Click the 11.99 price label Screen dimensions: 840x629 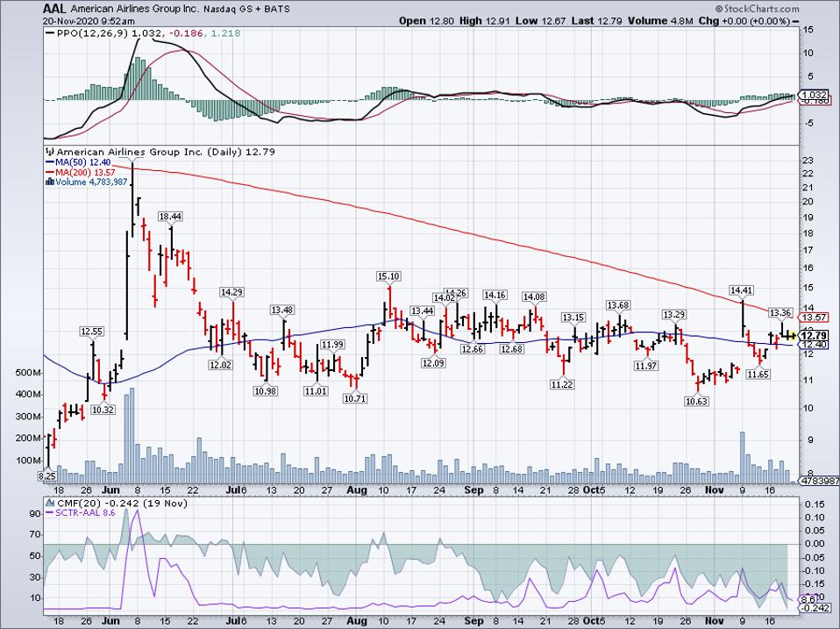tap(332, 345)
